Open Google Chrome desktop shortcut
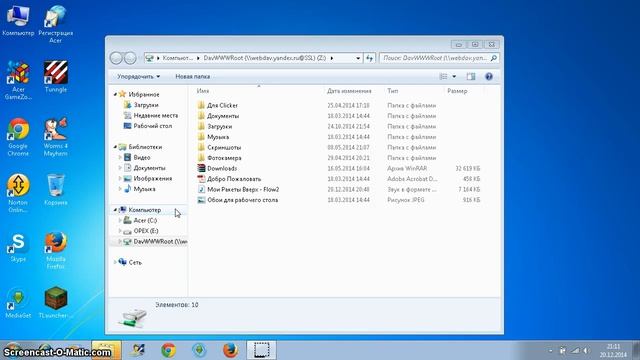The image size is (640, 360). coord(18,137)
